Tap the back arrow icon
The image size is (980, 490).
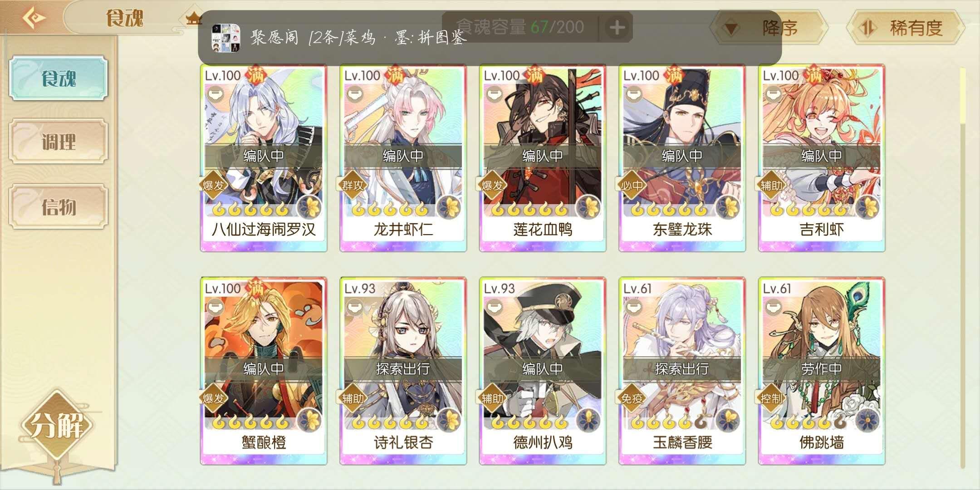(34, 18)
